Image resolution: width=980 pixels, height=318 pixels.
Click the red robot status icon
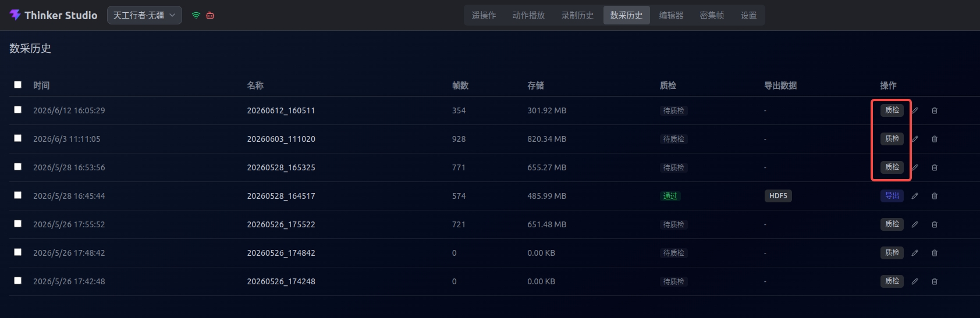pos(210,15)
